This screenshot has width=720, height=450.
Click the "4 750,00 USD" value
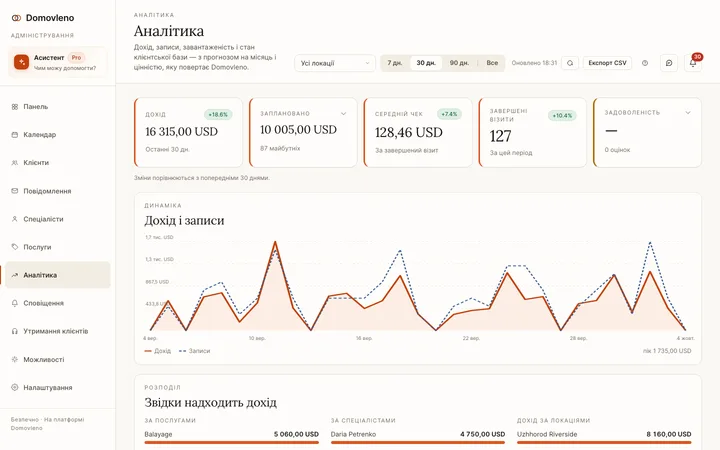tap(483, 434)
